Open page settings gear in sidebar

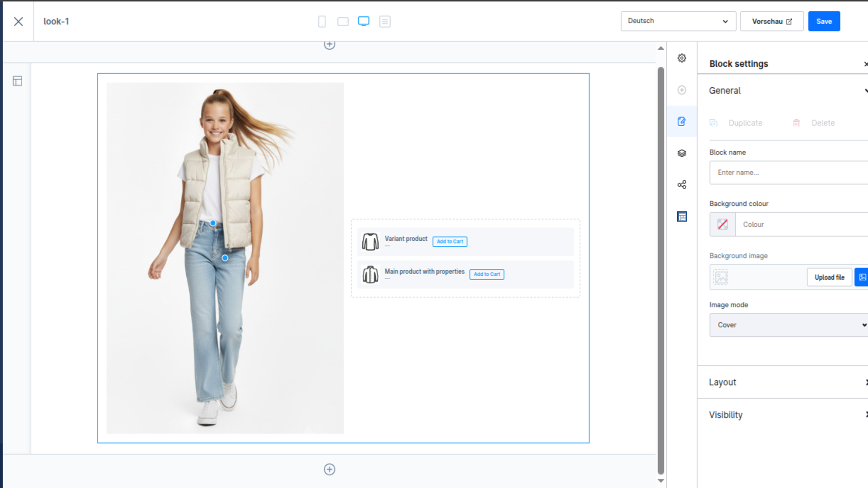coord(682,58)
